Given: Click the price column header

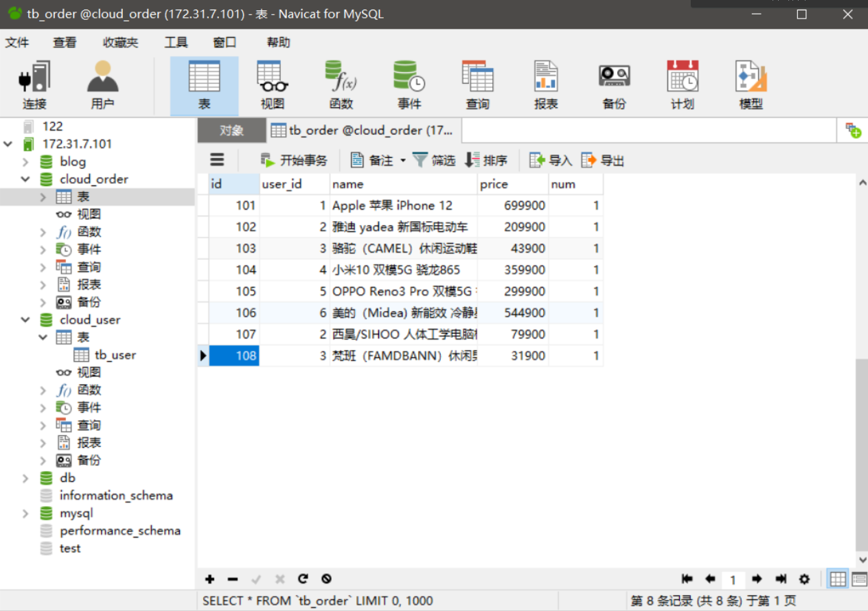Looking at the screenshot, I should click(x=512, y=184).
